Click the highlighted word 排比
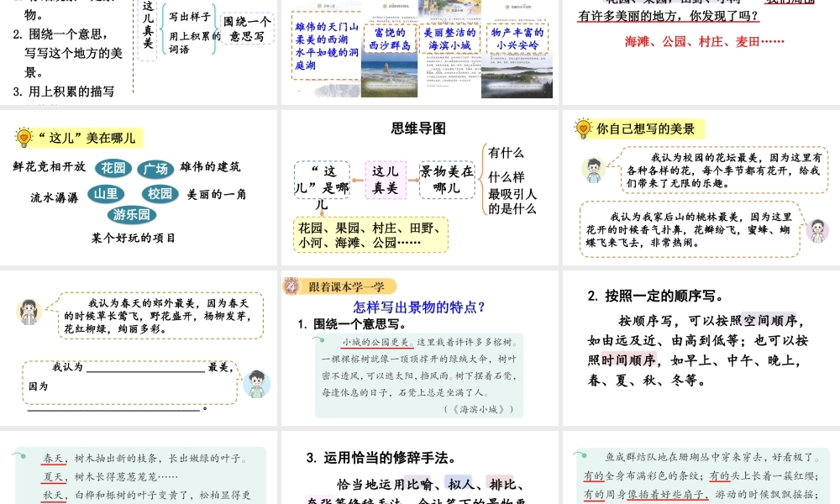The width and height of the screenshot is (840, 504). (502, 484)
